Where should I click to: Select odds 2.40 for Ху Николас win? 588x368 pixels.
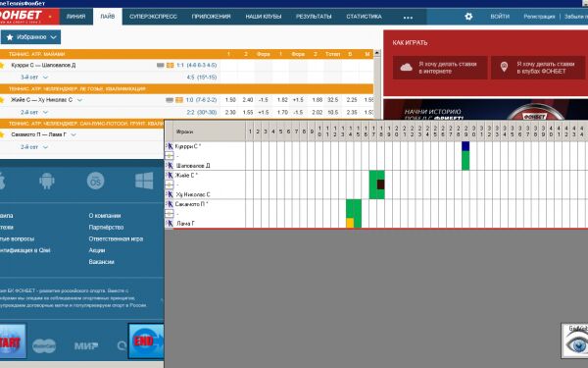pos(248,100)
